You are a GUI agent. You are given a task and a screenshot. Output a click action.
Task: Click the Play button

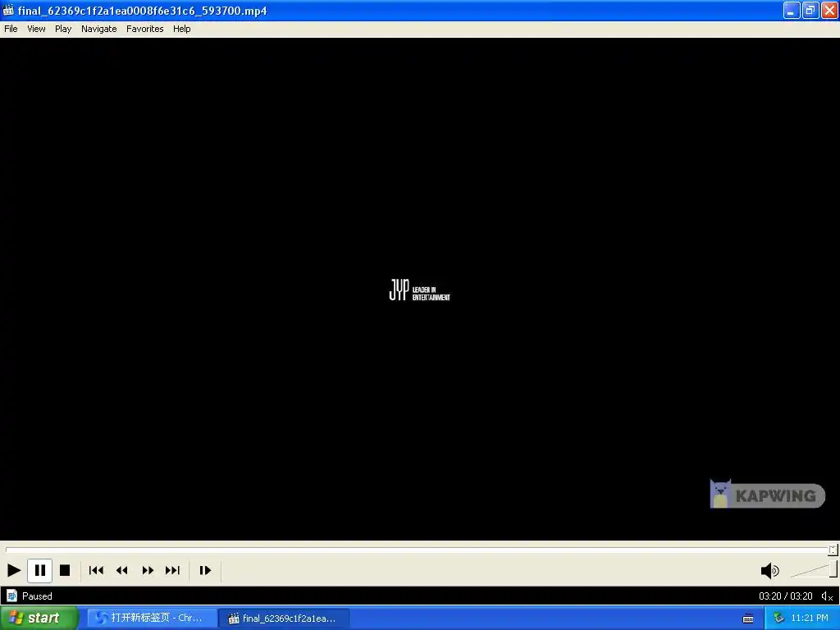pyautogui.click(x=14, y=571)
